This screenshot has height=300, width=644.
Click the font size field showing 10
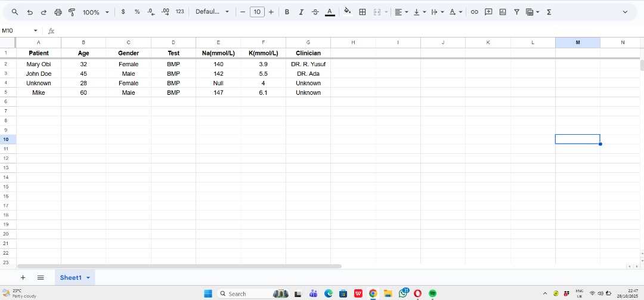(x=257, y=12)
